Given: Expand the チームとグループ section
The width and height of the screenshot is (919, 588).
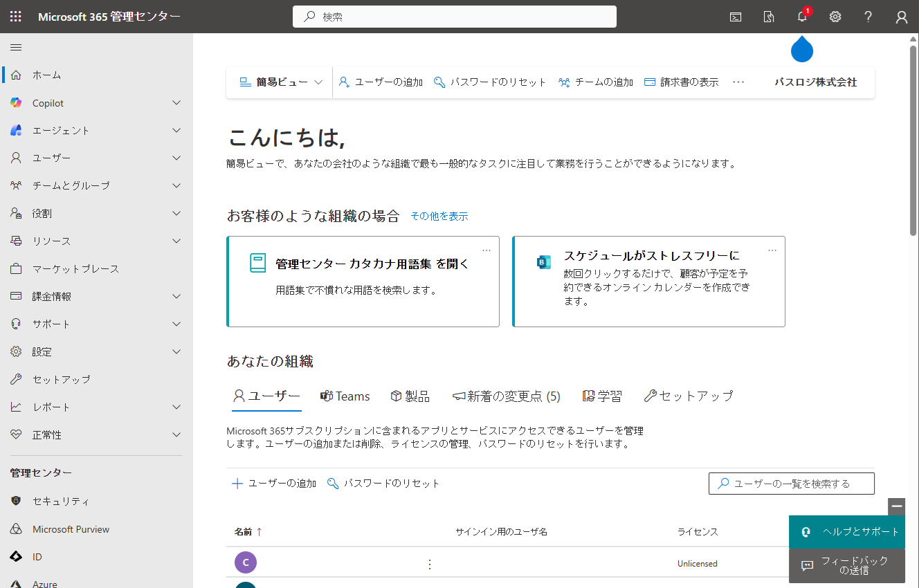Looking at the screenshot, I should click(176, 185).
